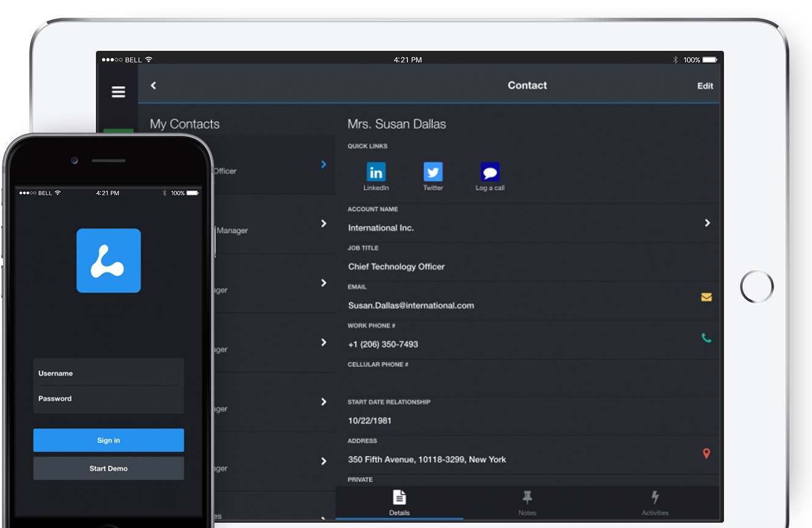Compose email using the envelope icon
This screenshot has width=812, height=528.
(706, 297)
